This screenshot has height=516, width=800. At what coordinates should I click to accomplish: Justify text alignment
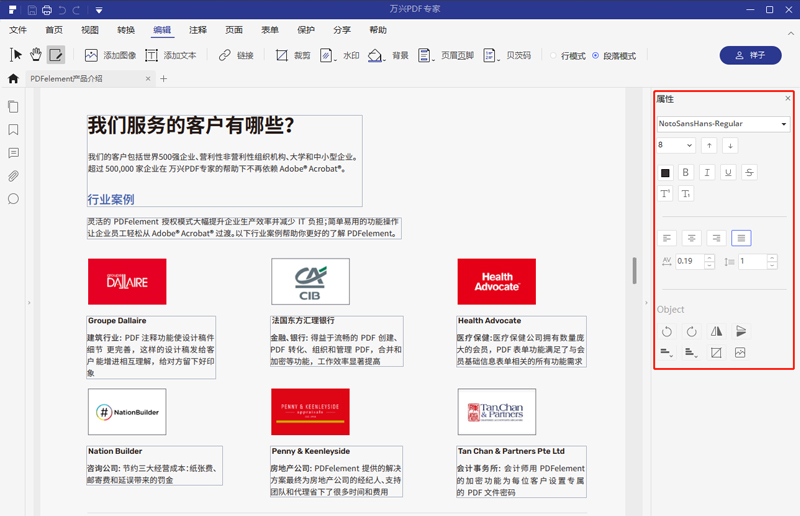coord(741,238)
